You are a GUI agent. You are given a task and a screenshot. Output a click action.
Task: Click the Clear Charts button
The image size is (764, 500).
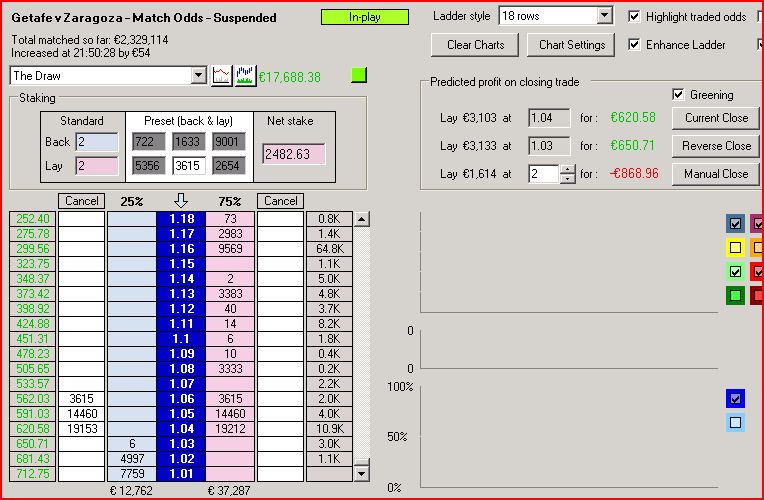[x=475, y=45]
